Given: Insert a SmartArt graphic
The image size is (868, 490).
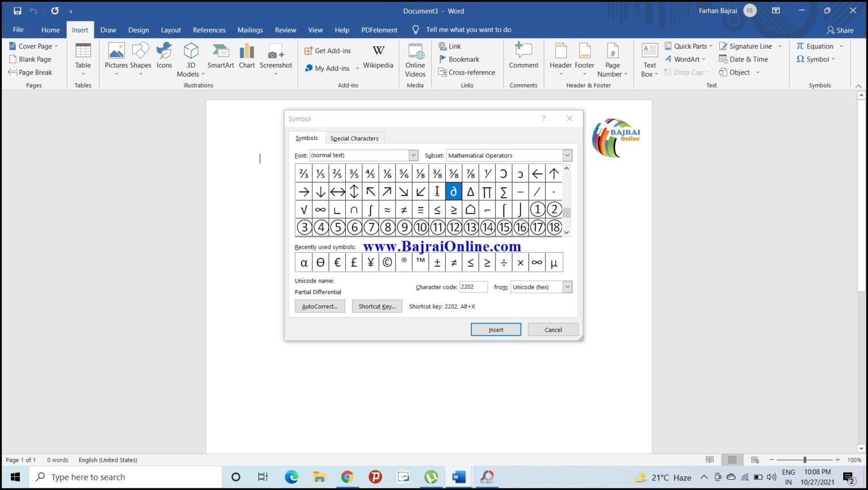Looking at the screenshot, I should [220, 59].
